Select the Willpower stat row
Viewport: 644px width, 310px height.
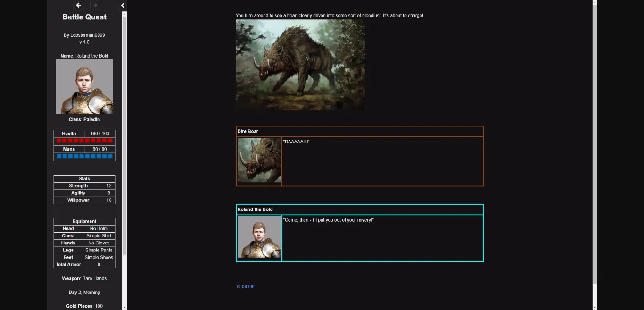coord(84,201)
